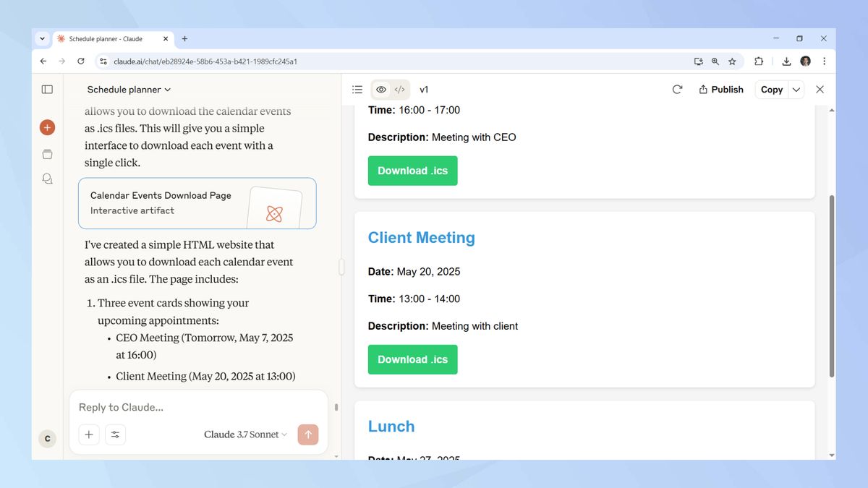This screenshot has height=488, width=868.
Task: Click the send message arrow button
Action: coord(307,435)
